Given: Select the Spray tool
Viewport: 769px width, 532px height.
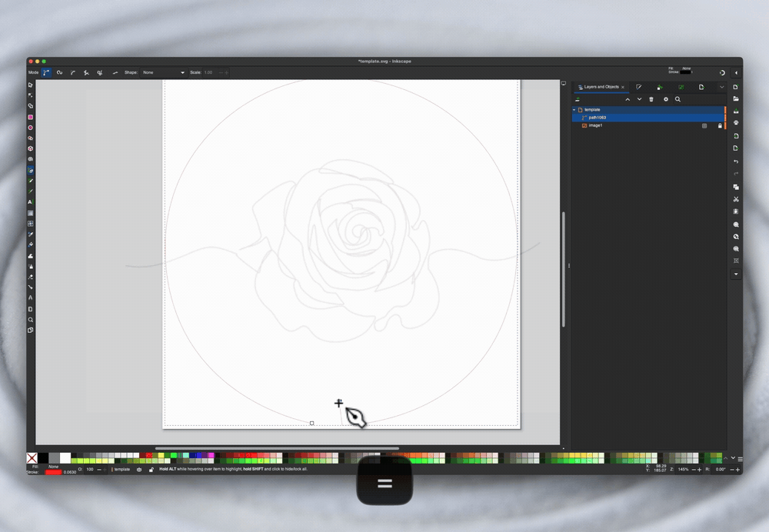Looking at the screenshot, I should (31, 267).
